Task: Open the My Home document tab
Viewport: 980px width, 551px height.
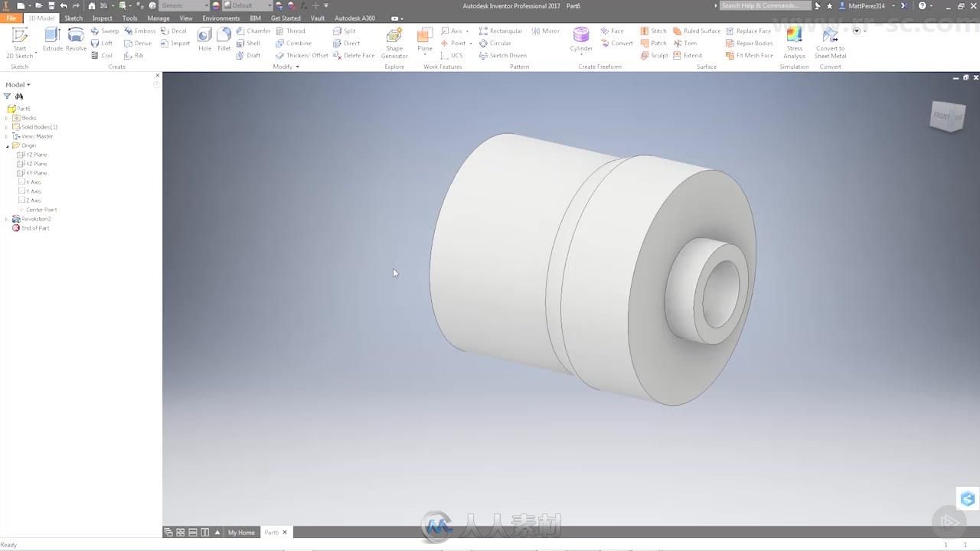Action: (241, 533)
